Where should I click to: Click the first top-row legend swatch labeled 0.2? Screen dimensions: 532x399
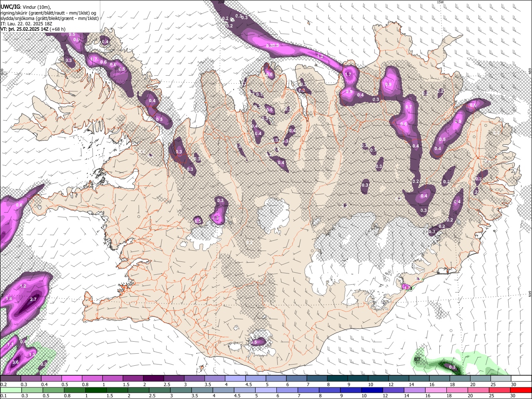pyautogui.click(x=10, y=378)
